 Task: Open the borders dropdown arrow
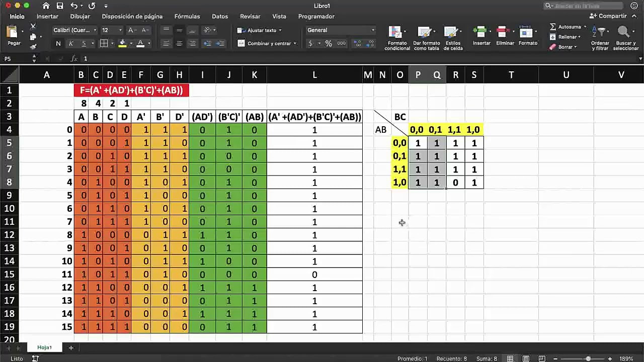click(x=112, y=44)
